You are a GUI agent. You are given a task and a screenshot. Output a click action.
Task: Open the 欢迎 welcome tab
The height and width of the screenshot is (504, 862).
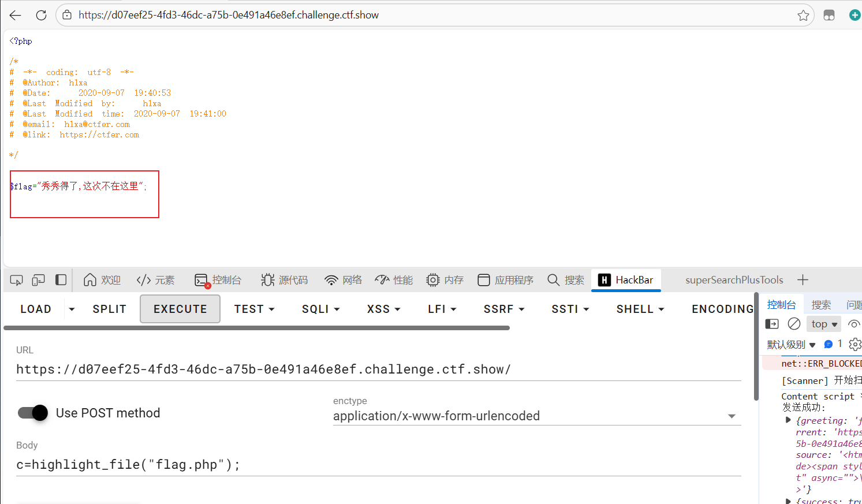[102, 280]
